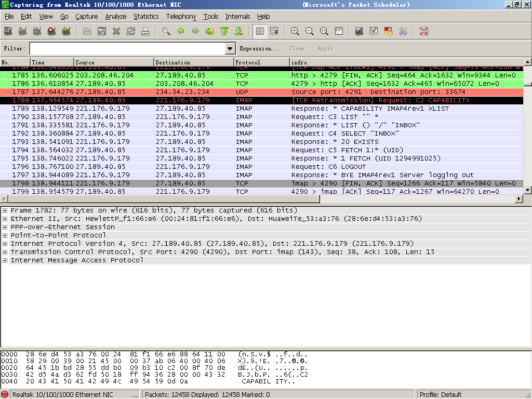Open the Analyze menu
The width and height of the screenshot is (532, 399).
pyautogui.click(x=116, y=16)
